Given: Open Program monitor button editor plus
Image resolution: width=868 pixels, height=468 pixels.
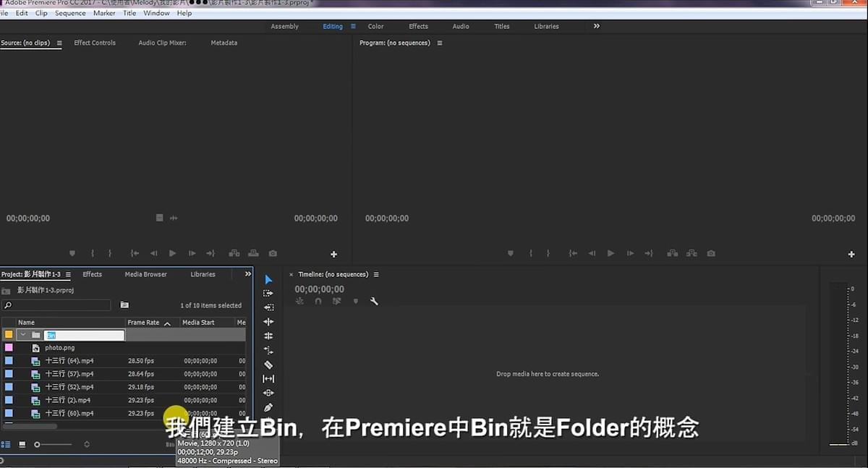Looking at the screenshot, I should tap(852, 255).
